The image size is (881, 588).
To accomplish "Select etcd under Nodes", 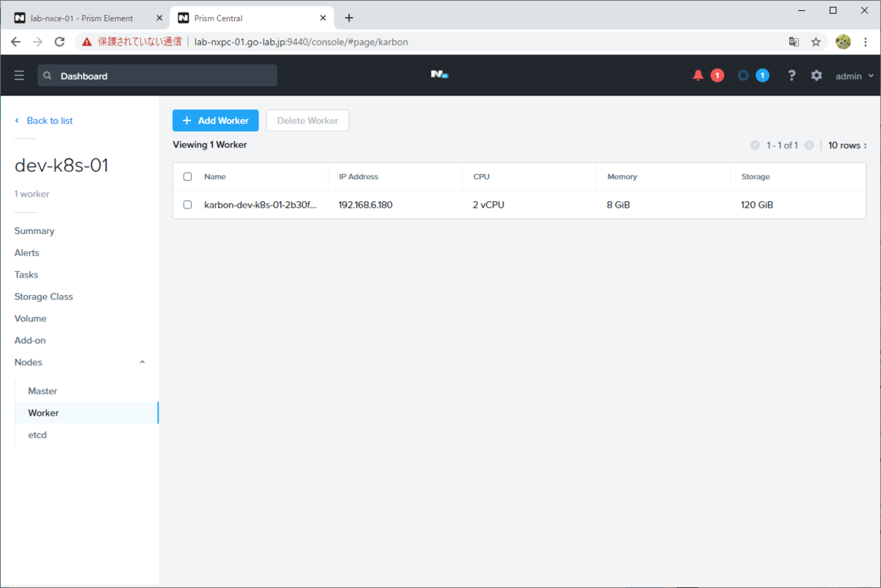I will click(37, 435).
